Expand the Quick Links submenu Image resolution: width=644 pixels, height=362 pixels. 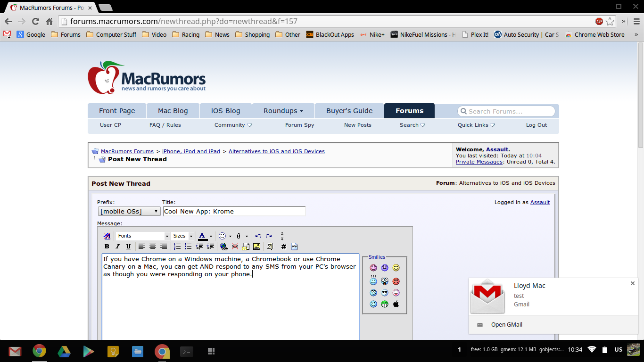click(x=476, y=125)
